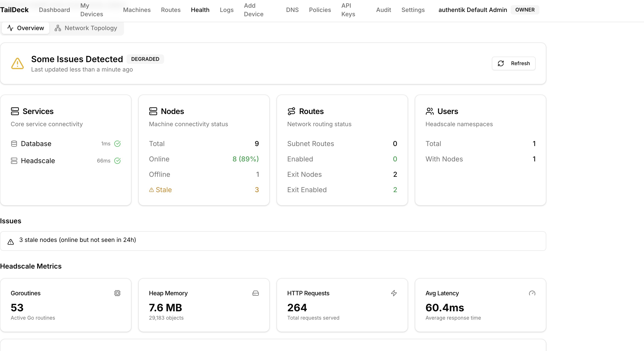This screenshot has height=351, width=644.
Task: Click the database icon next to Database service
Action: click(x=14, y=144)
